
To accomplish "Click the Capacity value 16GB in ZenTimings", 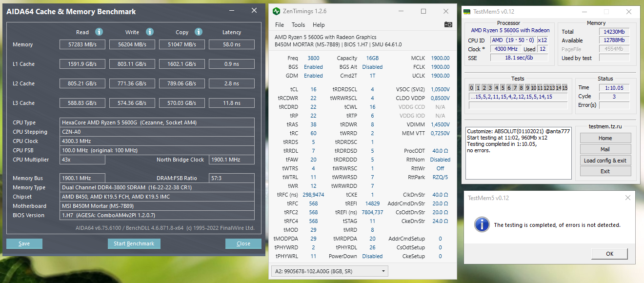I will click(x=372, y=58).
